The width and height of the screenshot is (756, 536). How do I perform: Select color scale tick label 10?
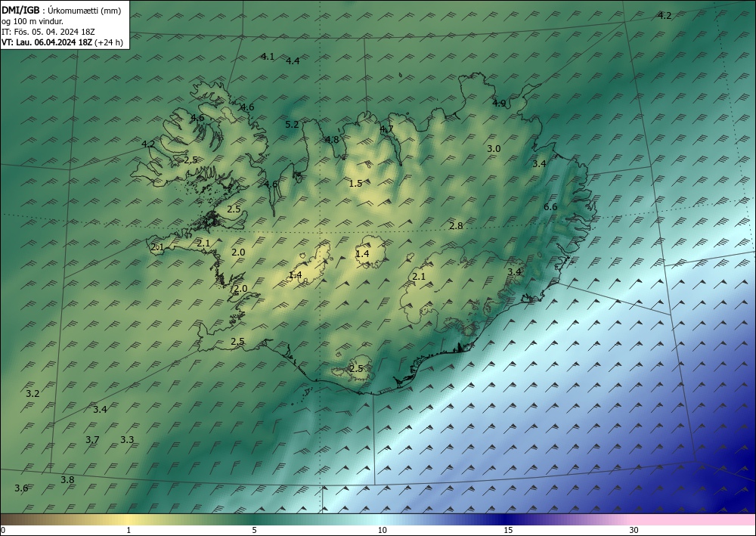point(382,530)
